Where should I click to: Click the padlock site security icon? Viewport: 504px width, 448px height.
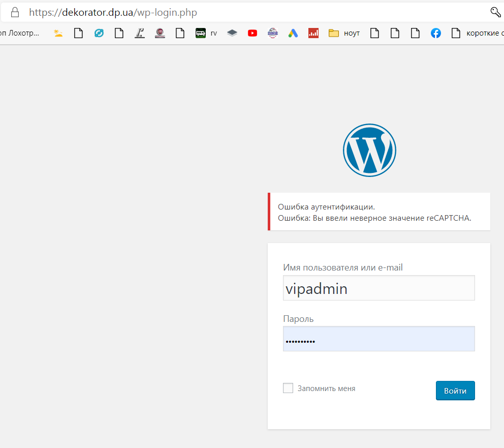[x=15, y=12]
